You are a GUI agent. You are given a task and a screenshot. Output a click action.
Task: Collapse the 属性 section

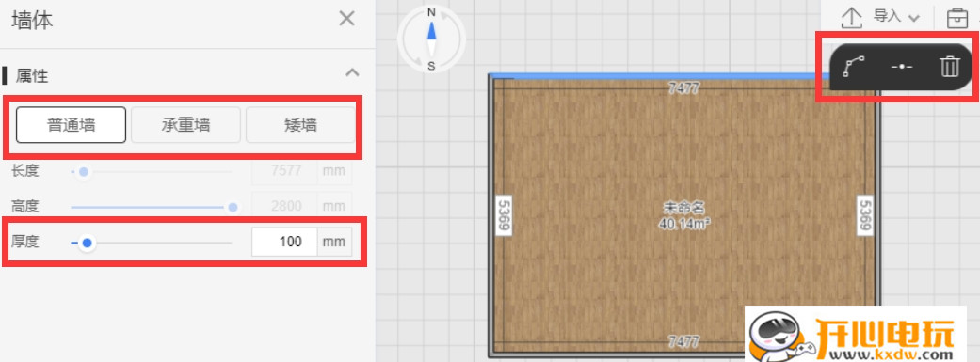click(352, 72)
